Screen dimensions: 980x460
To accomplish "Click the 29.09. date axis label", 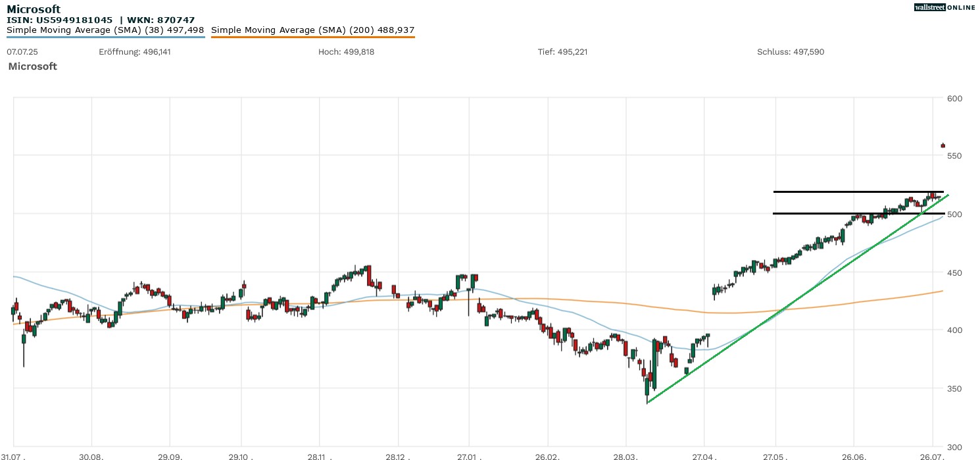I will coord(170,456).
